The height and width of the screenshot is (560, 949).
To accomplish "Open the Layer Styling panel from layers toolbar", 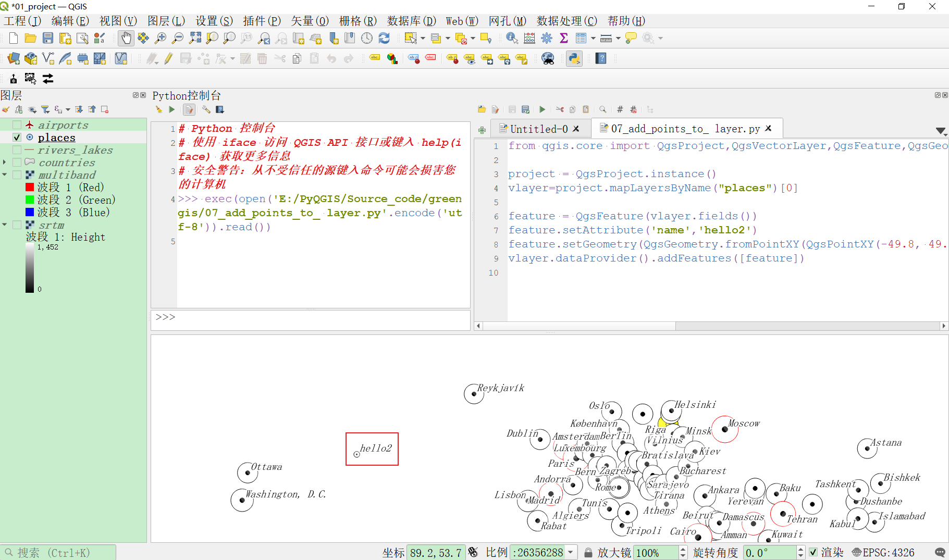I will click(x=6, y=109).
